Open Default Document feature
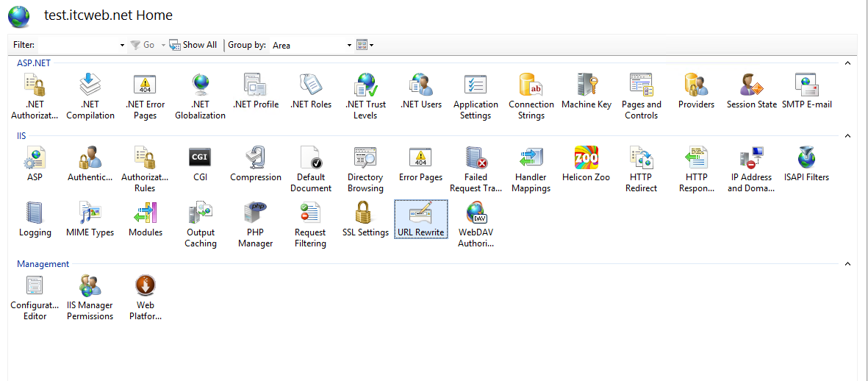Image resolution: width=868 pixels, height=381 pixels. pyautogui.click(x=311, y=170)
